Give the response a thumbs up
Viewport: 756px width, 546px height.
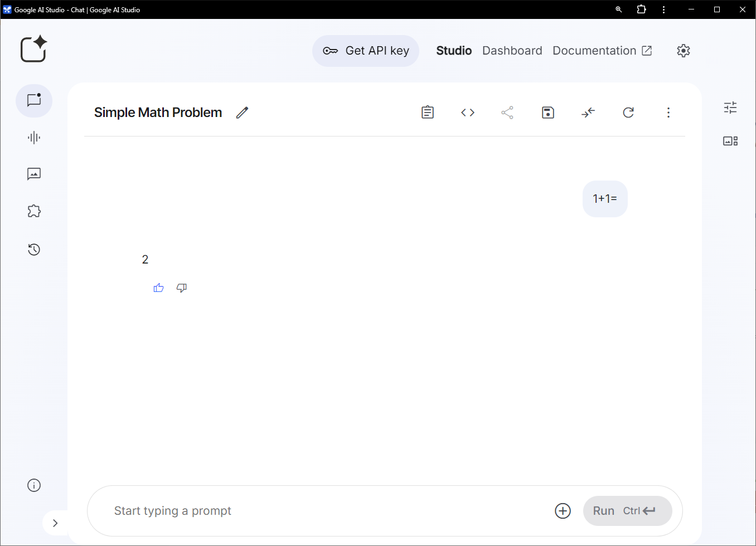158,287
